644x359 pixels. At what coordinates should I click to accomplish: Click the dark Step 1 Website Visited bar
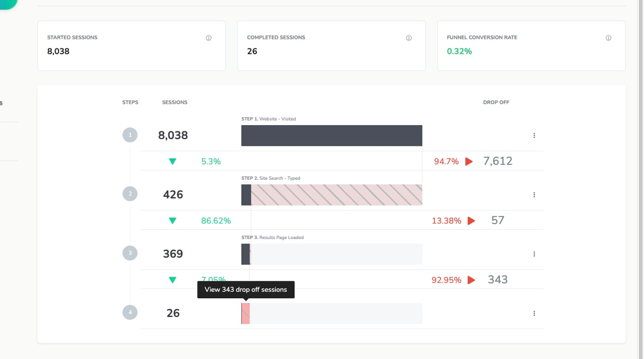click(331, 136)
